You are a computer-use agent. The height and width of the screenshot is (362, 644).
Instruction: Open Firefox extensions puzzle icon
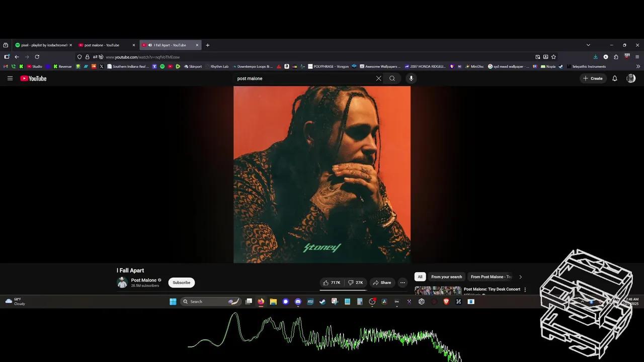tap(616, 57)
